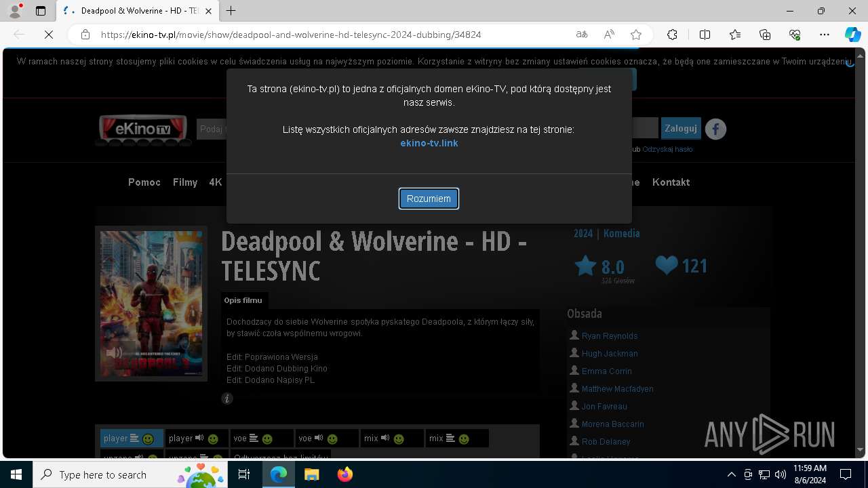Select the player source tab with speaker icon
Screen dimensions: 868x488
(197, 439)
